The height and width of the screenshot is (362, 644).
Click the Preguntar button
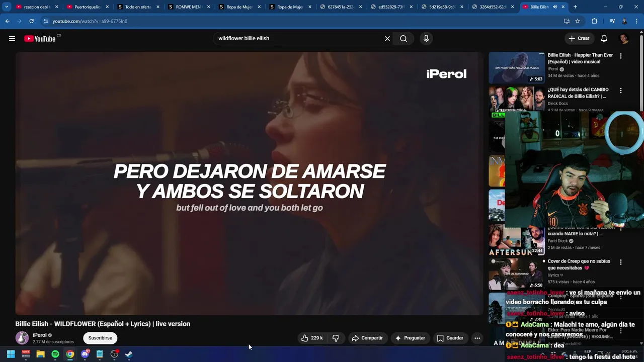(x=410, y=338)
